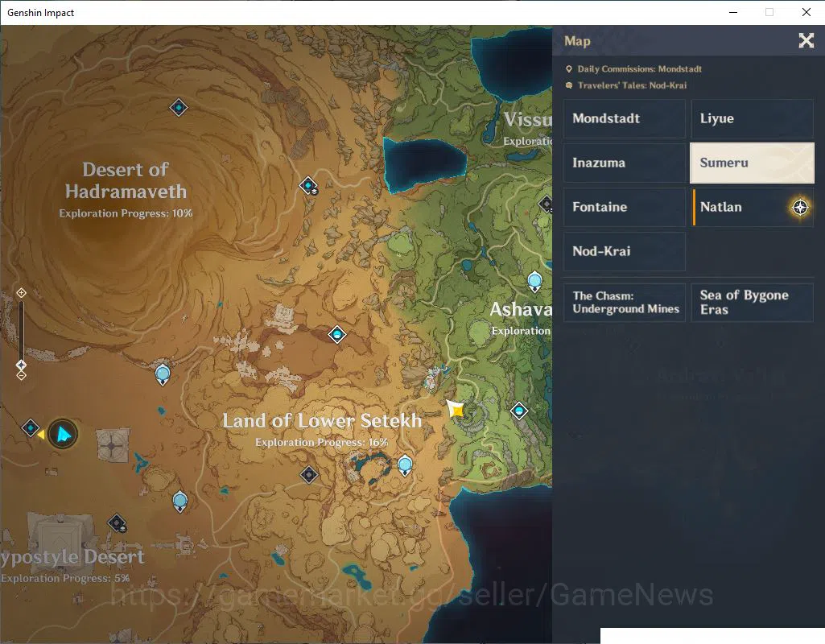The image size is (825, 644).
Task: Open The Chasm: Underground Mines map
Action: 625,303
